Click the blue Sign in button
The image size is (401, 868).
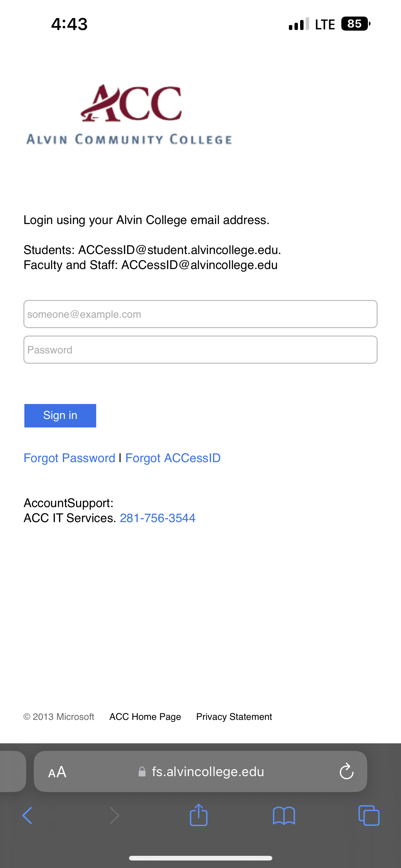click(x=60, y=416)
